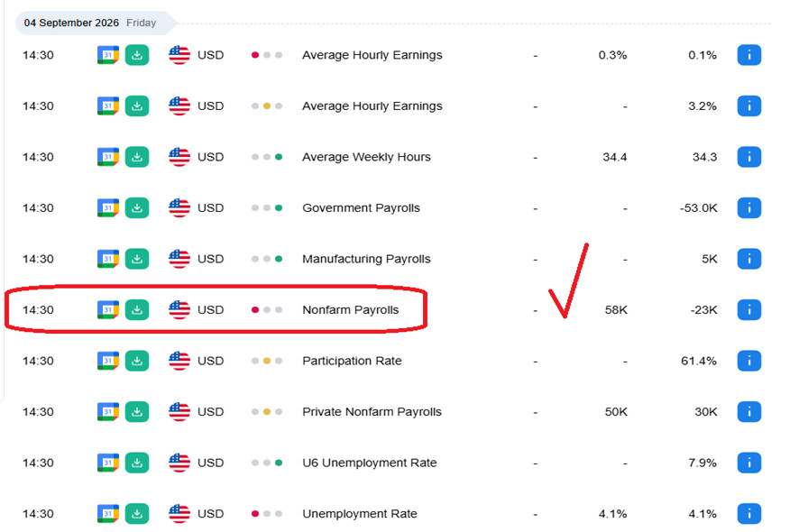Click green download icon for Government Payrolls
This screenshot has height=532, width=799.
coord(137,208)
